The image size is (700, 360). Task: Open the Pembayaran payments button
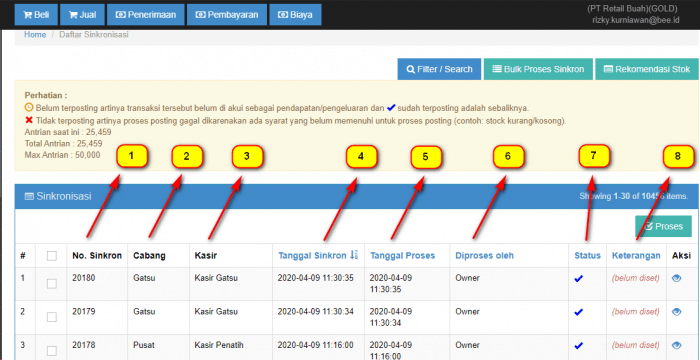click(227, 15)
